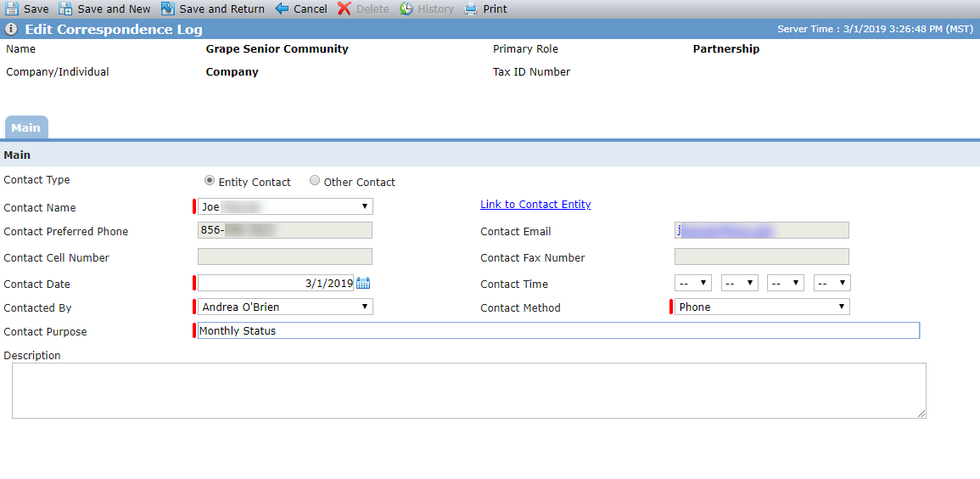Select the Other Contact radio button
The image size is (980, 479).
(x=315, y=181)
